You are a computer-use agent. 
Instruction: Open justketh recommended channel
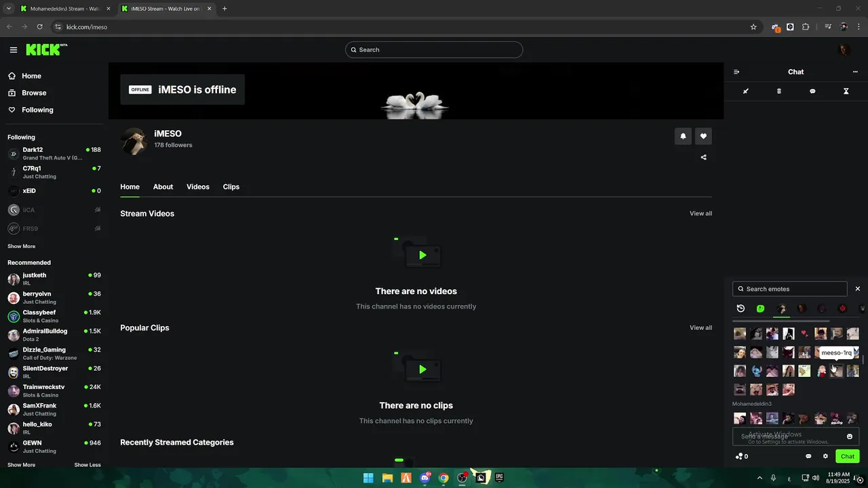pos(54,279)
